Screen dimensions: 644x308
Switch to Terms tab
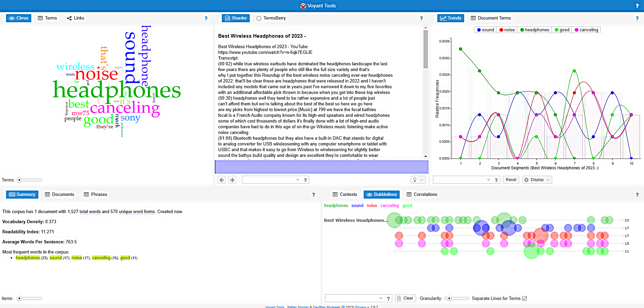click(x=47, y=18)
